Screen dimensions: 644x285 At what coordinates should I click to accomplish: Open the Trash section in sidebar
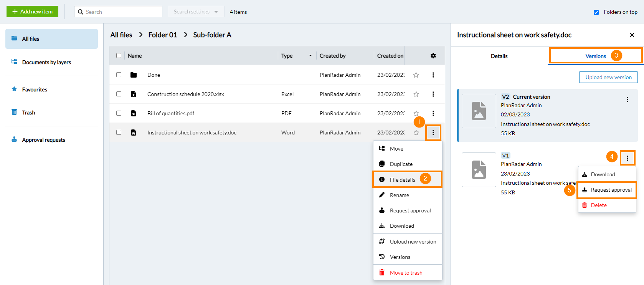(x=28, y=113)
